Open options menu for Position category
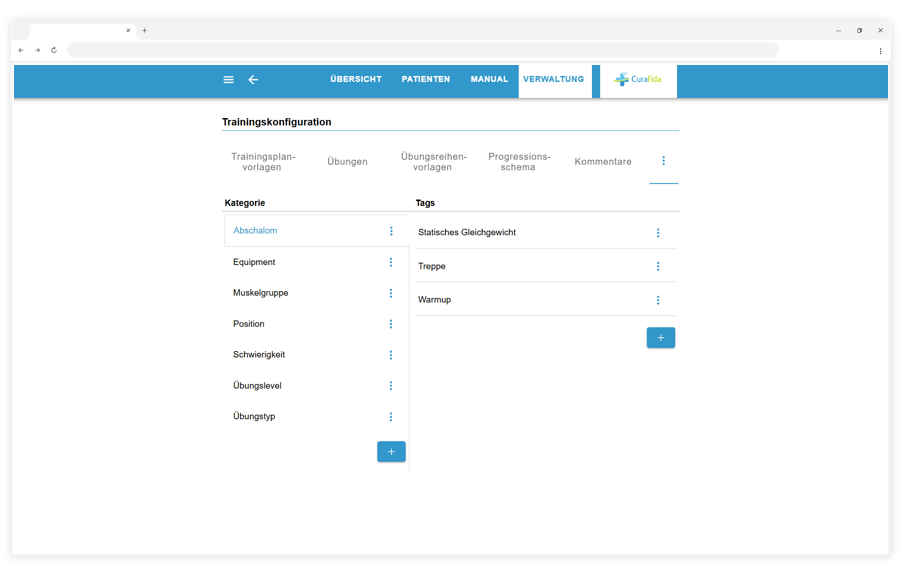 pyautogui.click(x=391, y=324)
